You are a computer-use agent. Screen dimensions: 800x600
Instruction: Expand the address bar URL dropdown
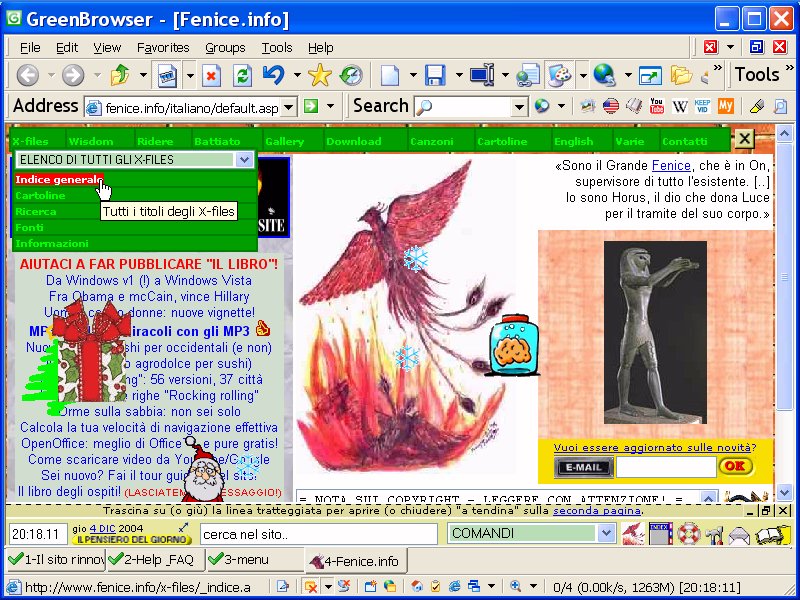point(288,107)
